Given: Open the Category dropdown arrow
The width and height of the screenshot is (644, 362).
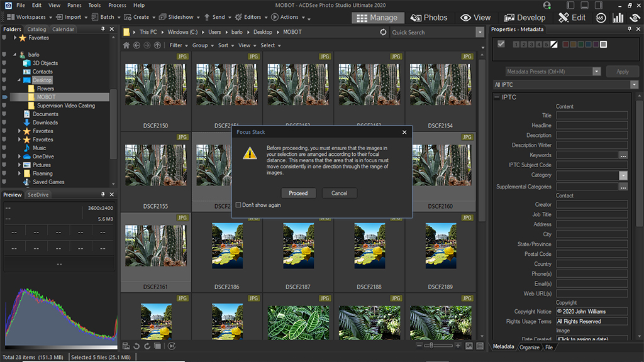Looking at the screenshot, I should pos(623,175).
